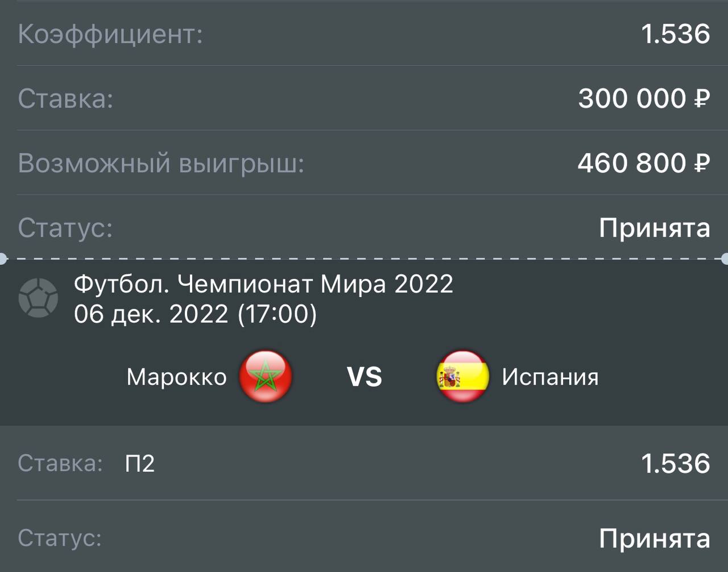This screenshot has width=728, height=572.
Task: Click the soccer ball sport icon
Action: (38, 298)
